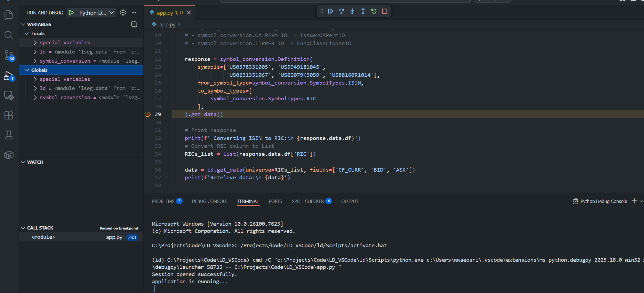
Task: Toggle the breakpoint on line 29
Action: coord(148,114)
